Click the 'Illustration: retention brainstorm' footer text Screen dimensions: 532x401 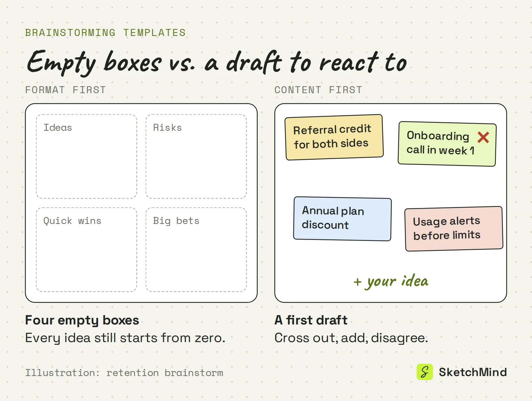(124, 373)
